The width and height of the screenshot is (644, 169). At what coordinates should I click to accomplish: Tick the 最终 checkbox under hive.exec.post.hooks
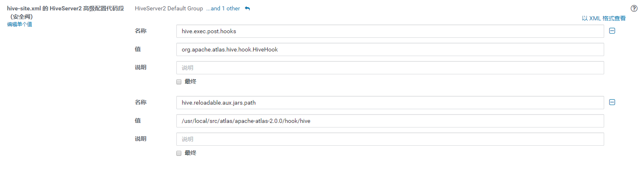pyautogui.click(x=179, y=82)
